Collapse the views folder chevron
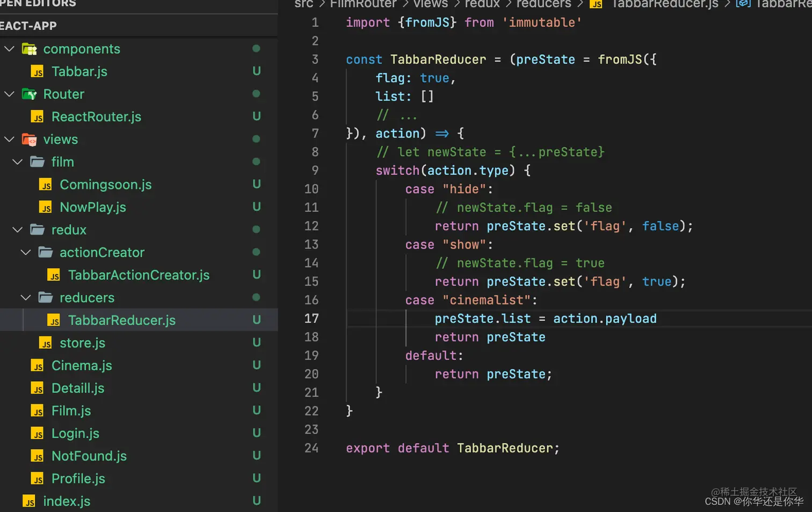Screen dimensions: 812x512 click(9, 140)
